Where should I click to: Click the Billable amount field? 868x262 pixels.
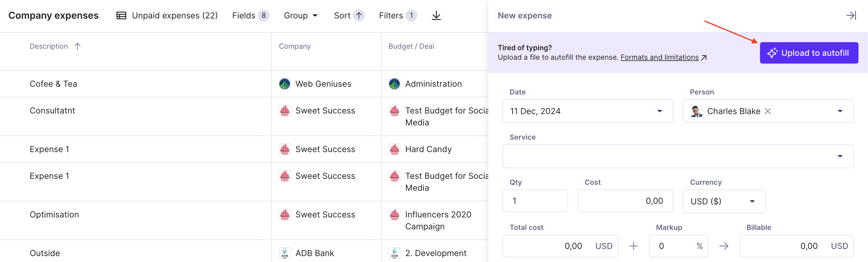[x=796, y=246]
